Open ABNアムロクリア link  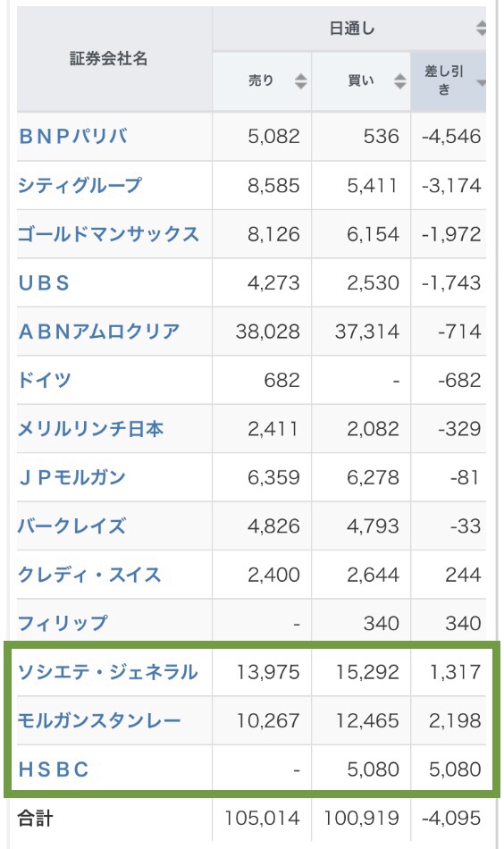coord(99,332)
